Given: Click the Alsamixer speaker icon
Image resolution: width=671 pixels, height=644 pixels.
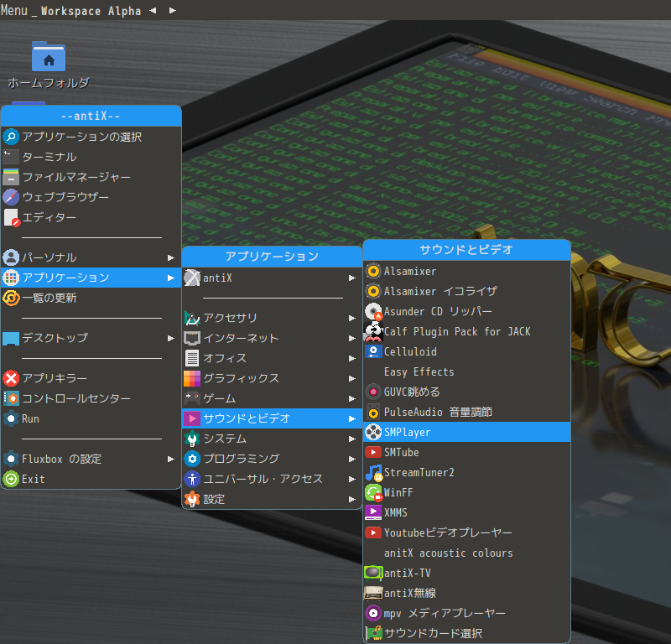Looking at the screenshot, I should 372,272.
